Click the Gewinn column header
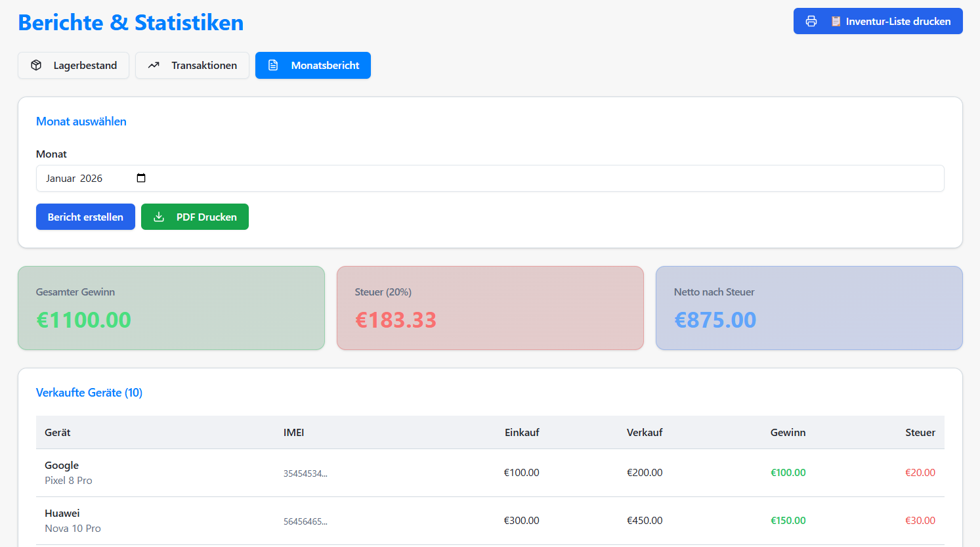Screen dimensions: 980x547 tap(788, 432)
